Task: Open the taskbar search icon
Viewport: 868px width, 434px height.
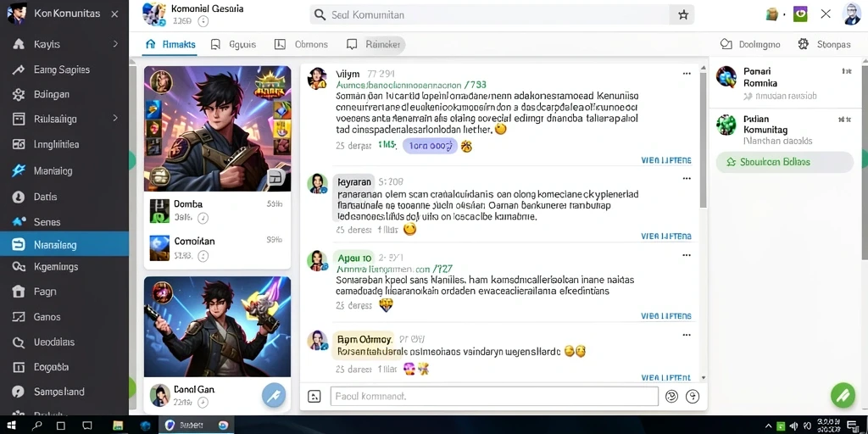Action: coord(37,426)
